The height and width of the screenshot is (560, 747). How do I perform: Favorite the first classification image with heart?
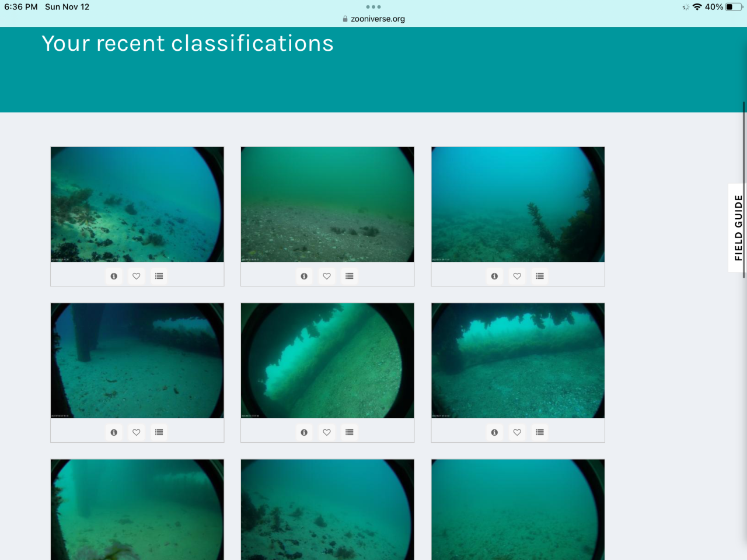137,276
